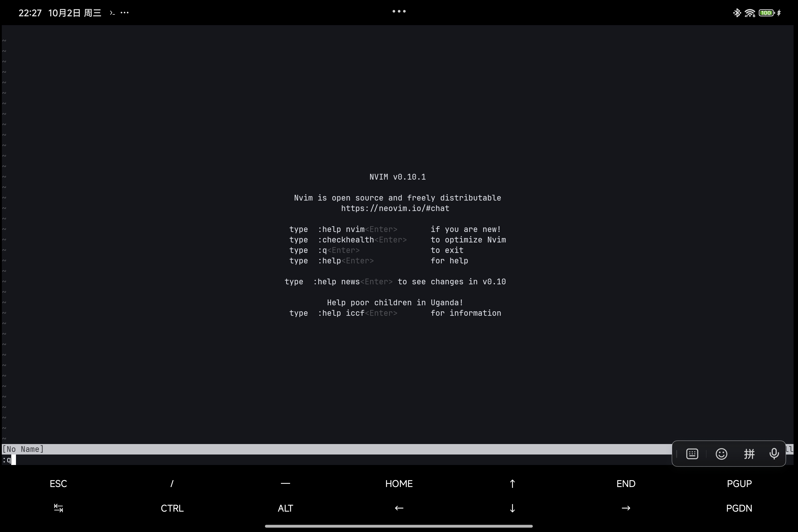Viewport: 798px width, 532px height.
Task: Tap the dash extra key
Action: [x=285, y=483]
